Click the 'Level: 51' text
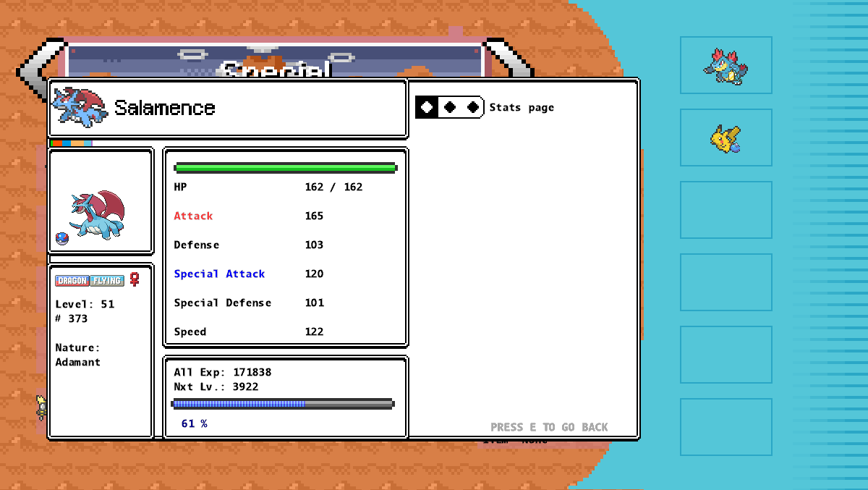The width and height of the screenshot is (868, 490). click(85, 304)
